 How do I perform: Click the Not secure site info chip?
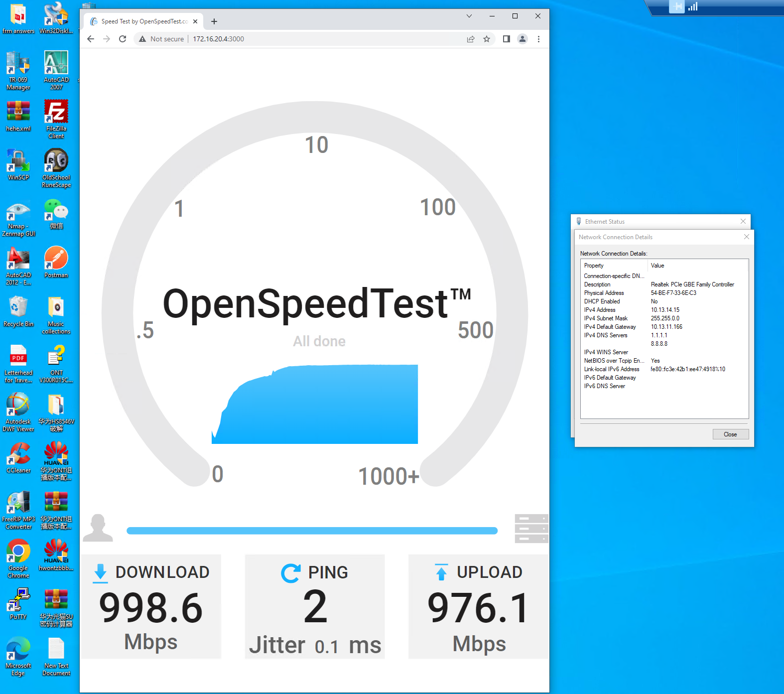(x=162, y=39)
